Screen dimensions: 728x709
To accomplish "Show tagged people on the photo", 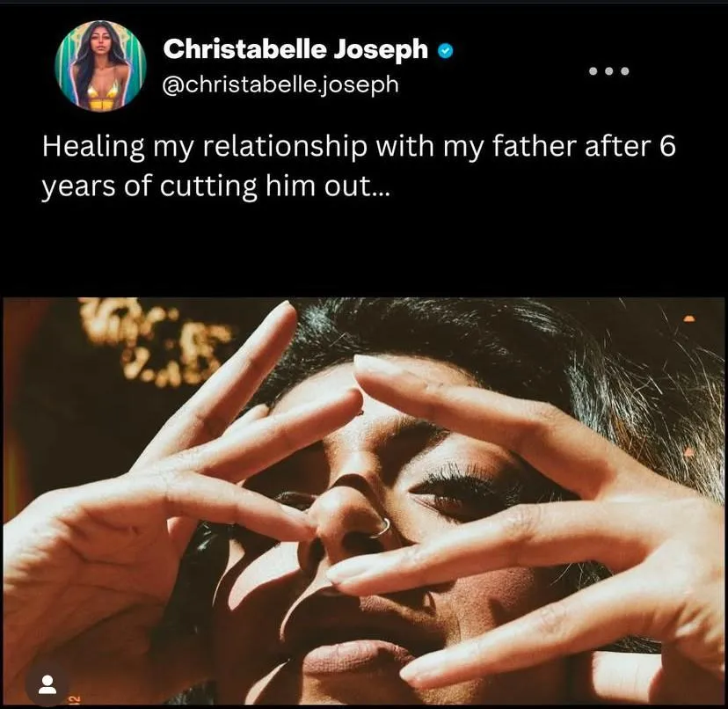I will tap(47, 684).
